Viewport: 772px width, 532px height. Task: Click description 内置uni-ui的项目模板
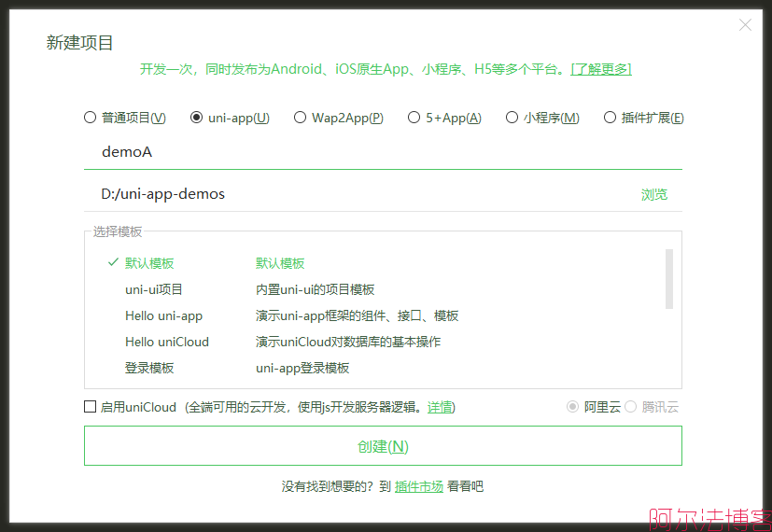click(x=316, y=289)
